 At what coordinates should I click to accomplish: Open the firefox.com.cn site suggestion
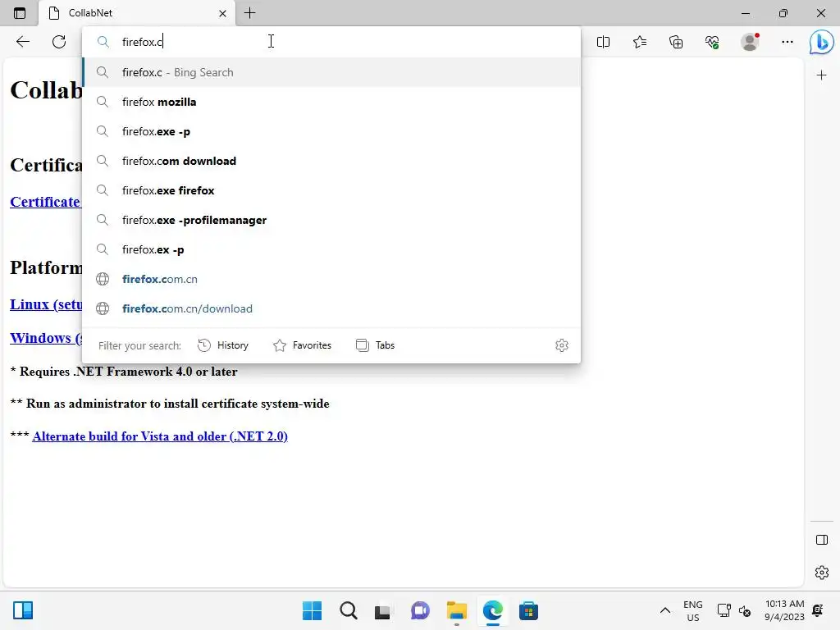point(331,279)
